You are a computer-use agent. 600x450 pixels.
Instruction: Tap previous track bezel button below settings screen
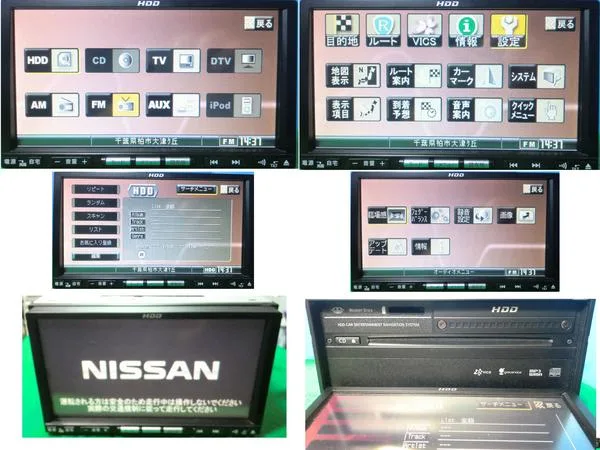pyautogui.click(x=514, y=165)
